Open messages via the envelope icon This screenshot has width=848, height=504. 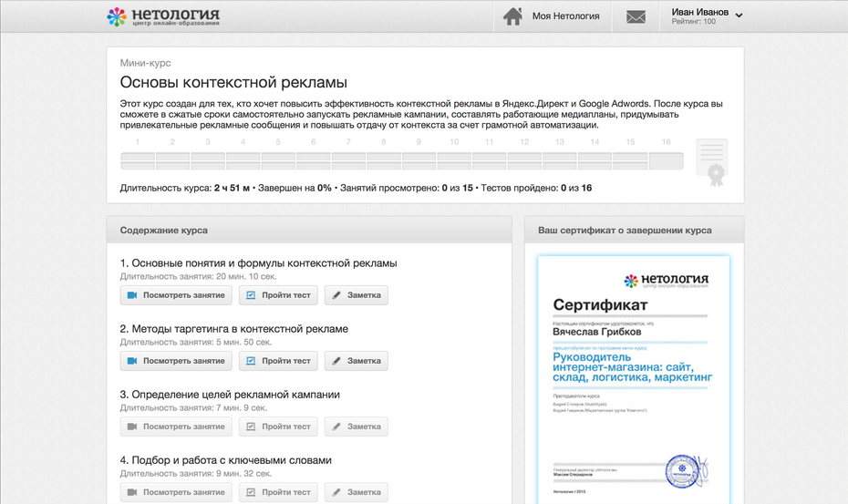pyautogui.click(x=636, y=16)
